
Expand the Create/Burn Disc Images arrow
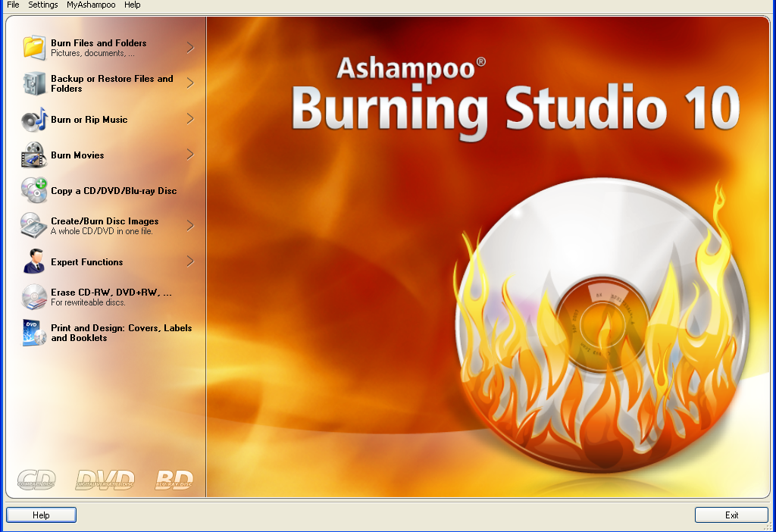click(x=190, y=226)
